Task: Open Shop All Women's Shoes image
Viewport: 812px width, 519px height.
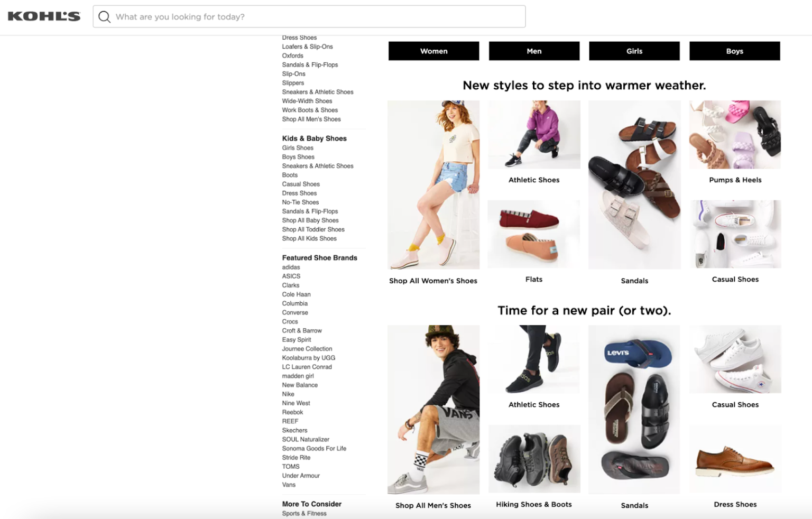Action: [433, 185]
